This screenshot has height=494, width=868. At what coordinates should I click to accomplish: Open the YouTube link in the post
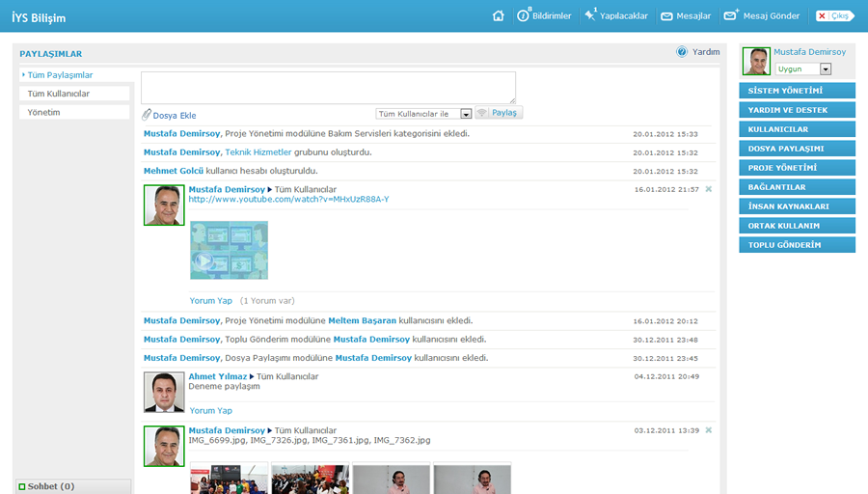(x=288, y=199)
